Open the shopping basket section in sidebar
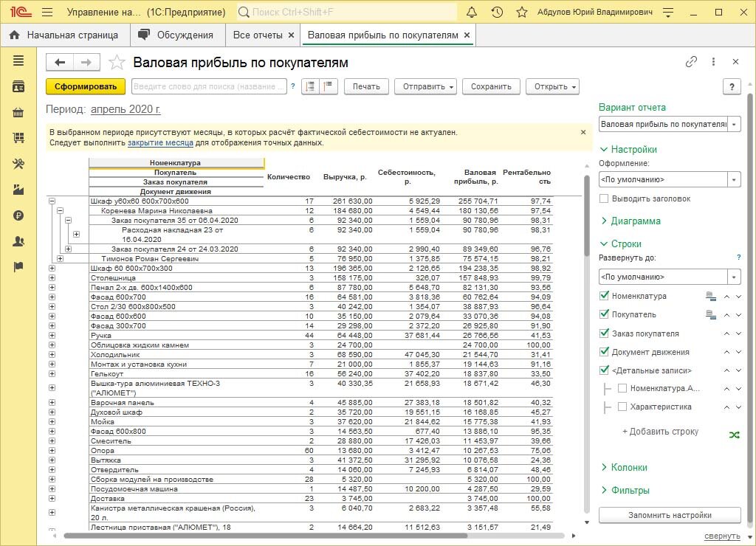Viewport: 756px width, 546px height. pyautogui.click(x=18, y=112)
